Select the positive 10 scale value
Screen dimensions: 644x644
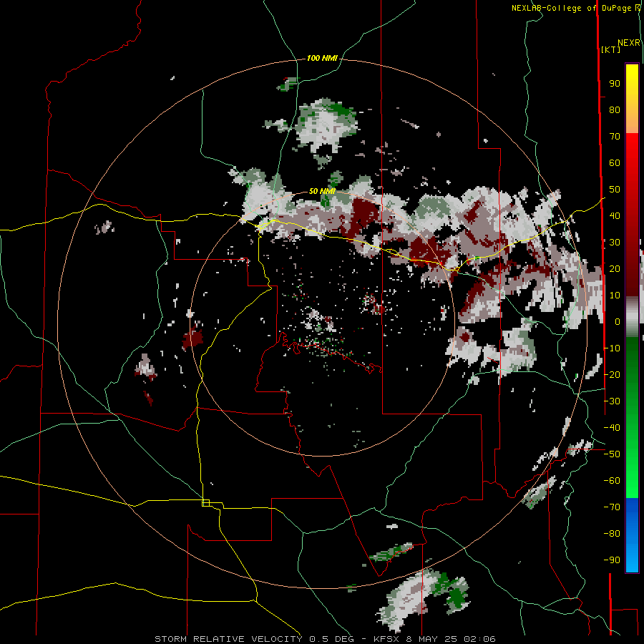615,296
